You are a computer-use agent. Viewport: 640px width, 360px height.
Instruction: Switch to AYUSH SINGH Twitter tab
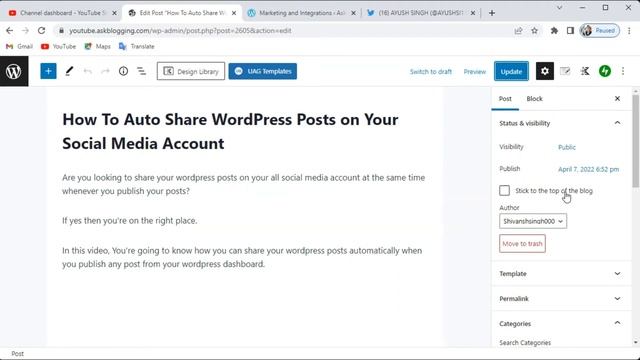coord(420,13)
